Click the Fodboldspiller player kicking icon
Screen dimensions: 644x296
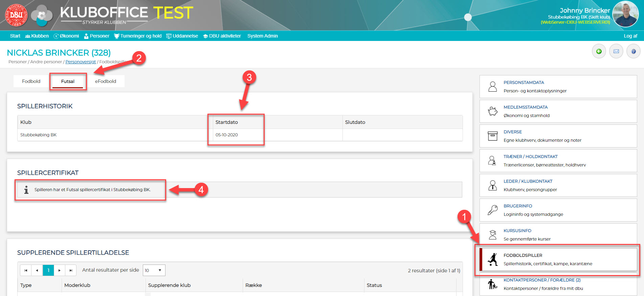pyautogui.click(x=493, y=259)
